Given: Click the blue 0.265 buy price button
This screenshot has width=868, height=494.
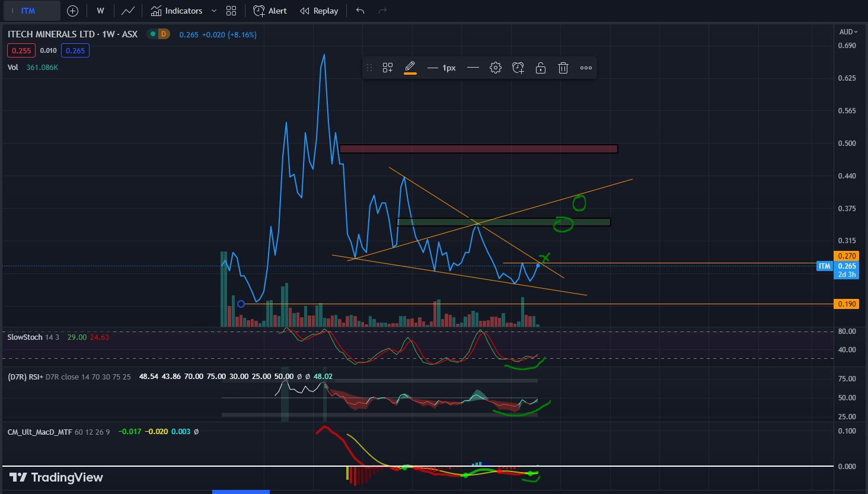Looking at the screenshot, I should [75, 50].
